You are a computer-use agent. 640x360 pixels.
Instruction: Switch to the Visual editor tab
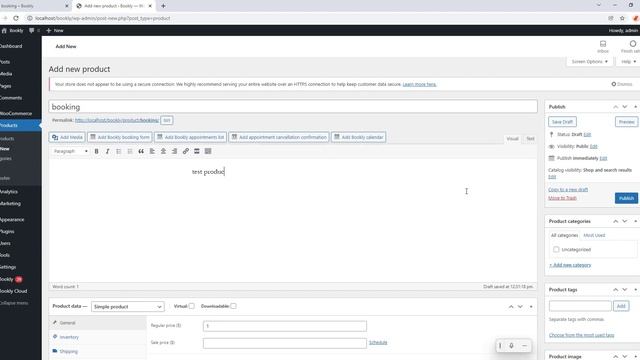click(x=512, y=139)
